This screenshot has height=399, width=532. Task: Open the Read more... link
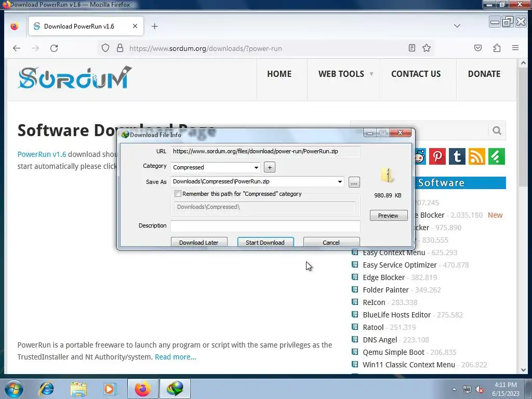click(x=176, y=357)
